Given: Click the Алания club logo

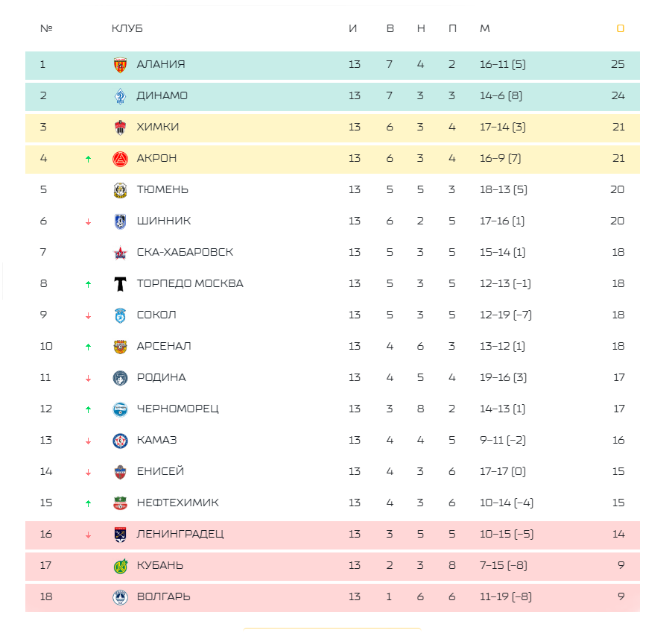Looking at the screenshot, I should click(x=120, y=65).
